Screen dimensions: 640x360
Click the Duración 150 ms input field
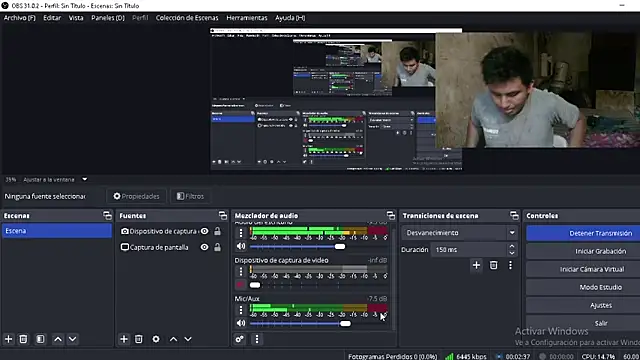[469, 249]
